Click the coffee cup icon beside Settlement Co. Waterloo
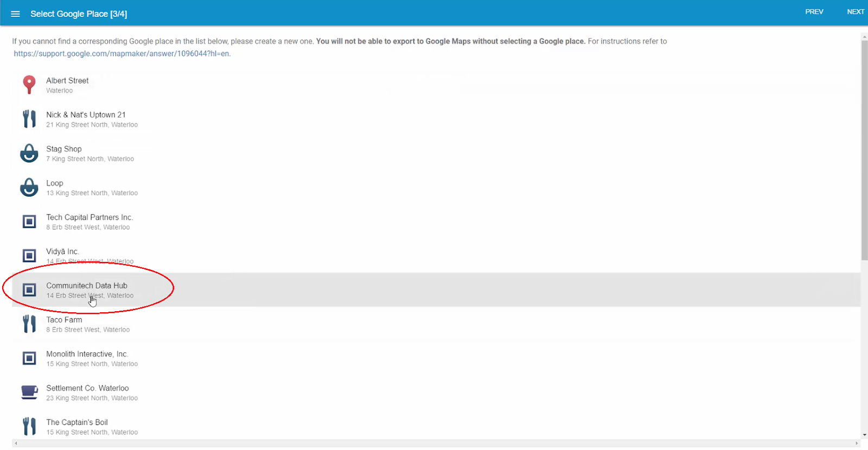The image size is (868, 450). click(x=29, y=392)
